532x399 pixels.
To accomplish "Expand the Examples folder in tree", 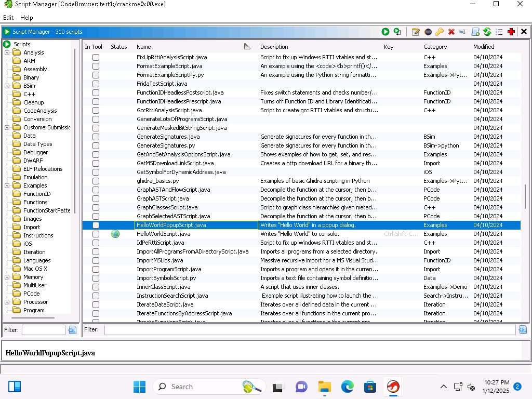I will [7, 185].
